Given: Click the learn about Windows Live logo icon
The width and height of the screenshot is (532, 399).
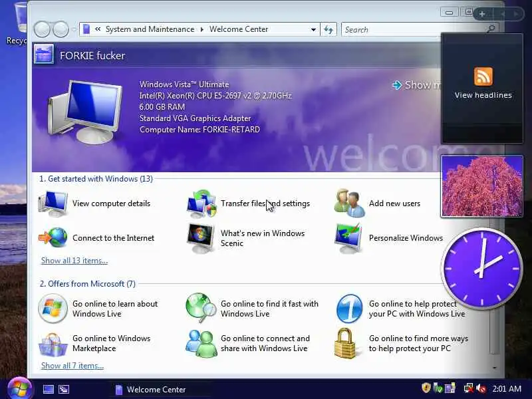Looking at the screenshot, I should (x=53, y=309).
